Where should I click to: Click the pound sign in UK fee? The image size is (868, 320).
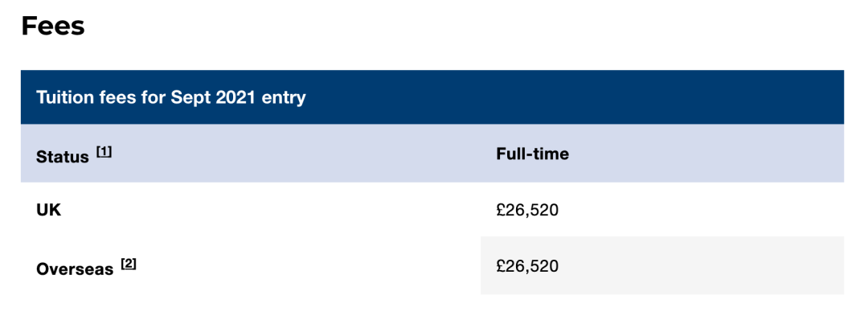501,211
